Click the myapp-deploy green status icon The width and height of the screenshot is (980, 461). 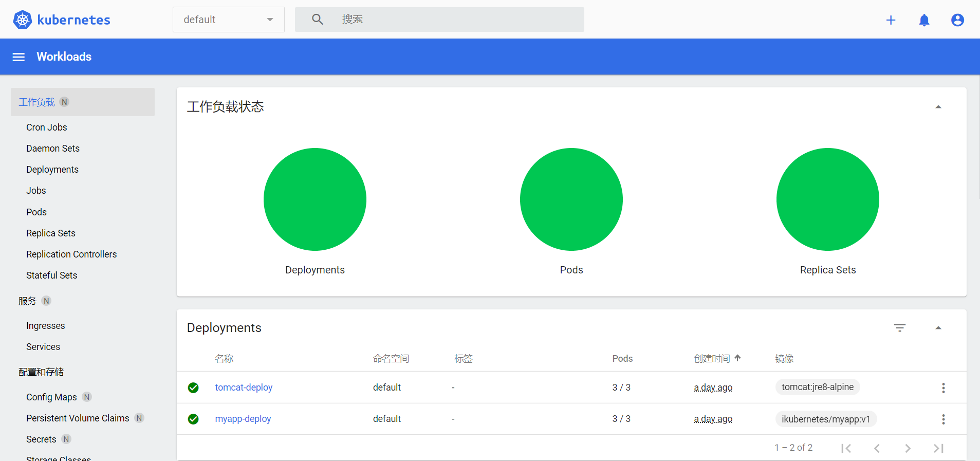point(193,419)
